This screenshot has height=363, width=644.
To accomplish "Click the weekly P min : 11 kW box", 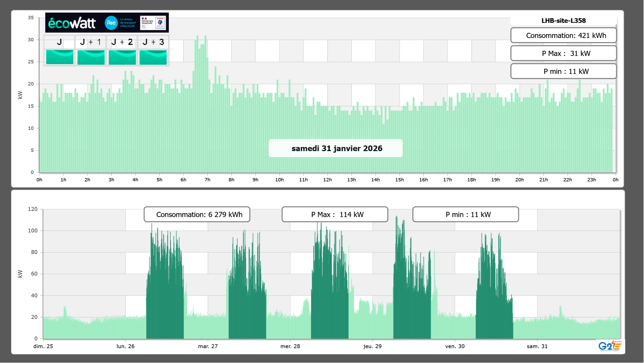I will click(465, 214).
